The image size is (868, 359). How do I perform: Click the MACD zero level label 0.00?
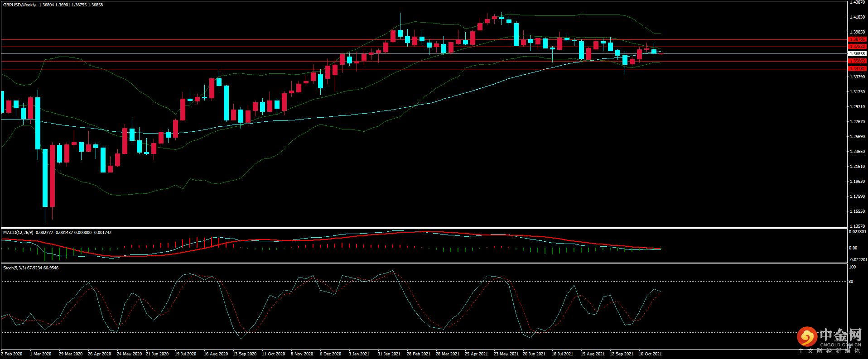853,248
